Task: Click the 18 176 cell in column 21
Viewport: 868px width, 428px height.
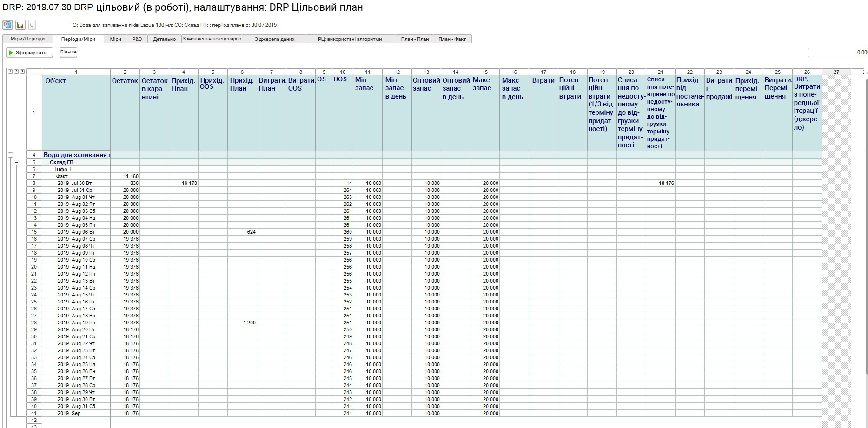Action: [661, 183]
